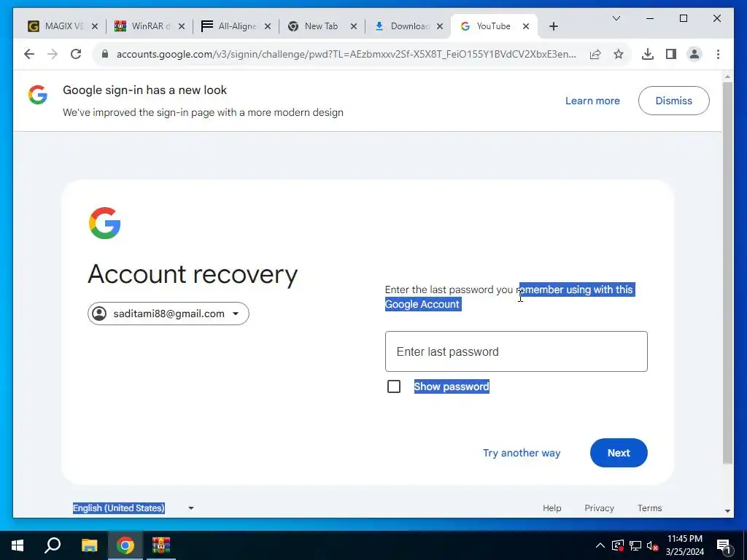The width and height of the screenshot is (747, 560).
Task: Click the forward navigation arrow
Action: (53, 54)
